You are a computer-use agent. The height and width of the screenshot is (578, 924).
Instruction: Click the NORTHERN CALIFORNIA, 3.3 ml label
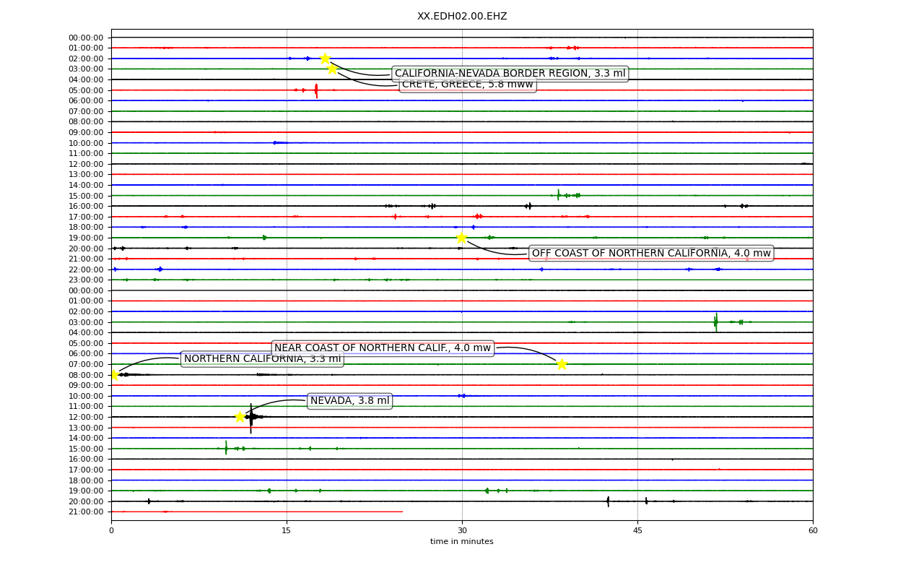[x=262, y=359]
